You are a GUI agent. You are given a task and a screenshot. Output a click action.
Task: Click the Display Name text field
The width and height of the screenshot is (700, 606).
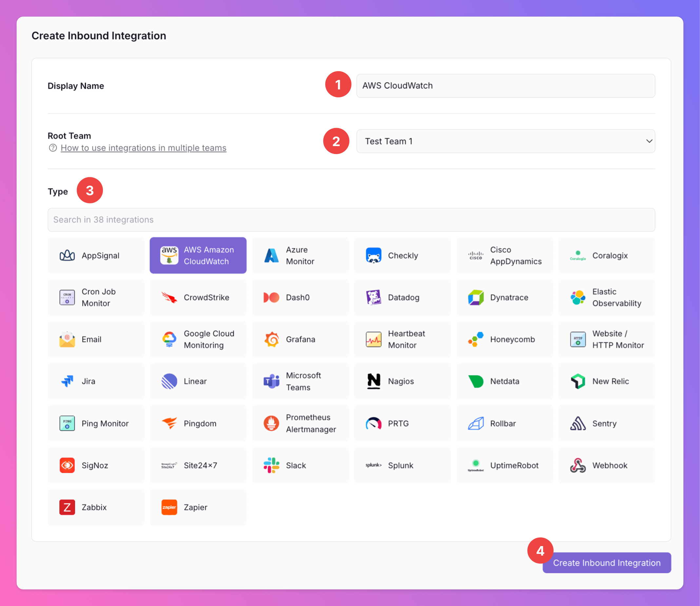tap(505, 86)
